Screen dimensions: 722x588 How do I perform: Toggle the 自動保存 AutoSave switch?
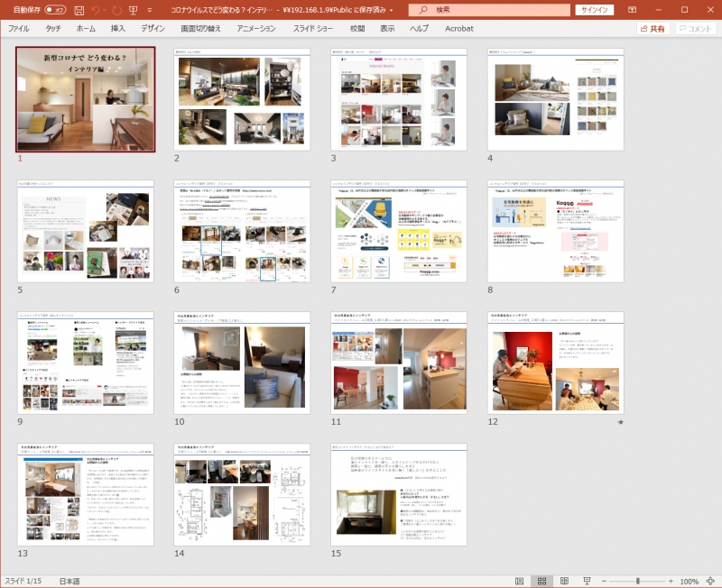[x=55, y=10]
